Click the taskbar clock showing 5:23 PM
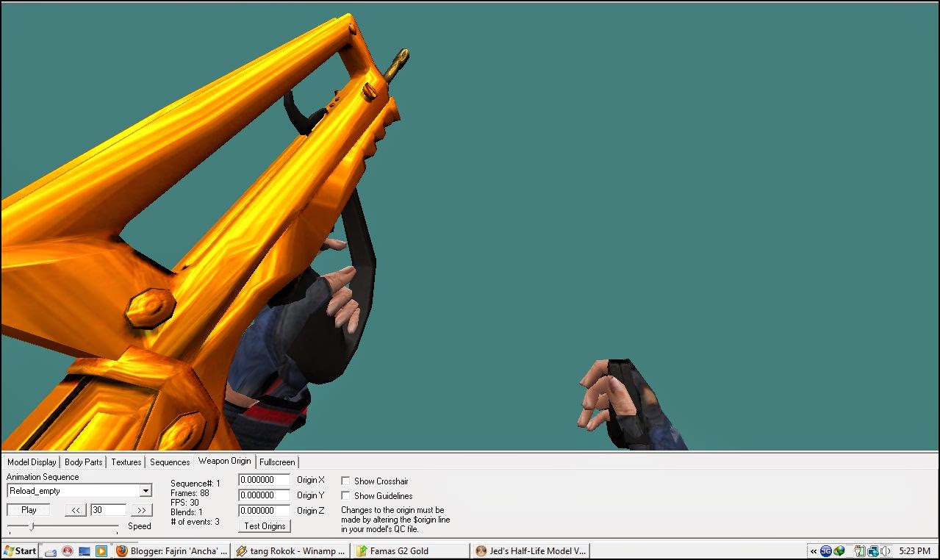Image resolution: width=940 pixels, height=560 pixels. [914, 550]
